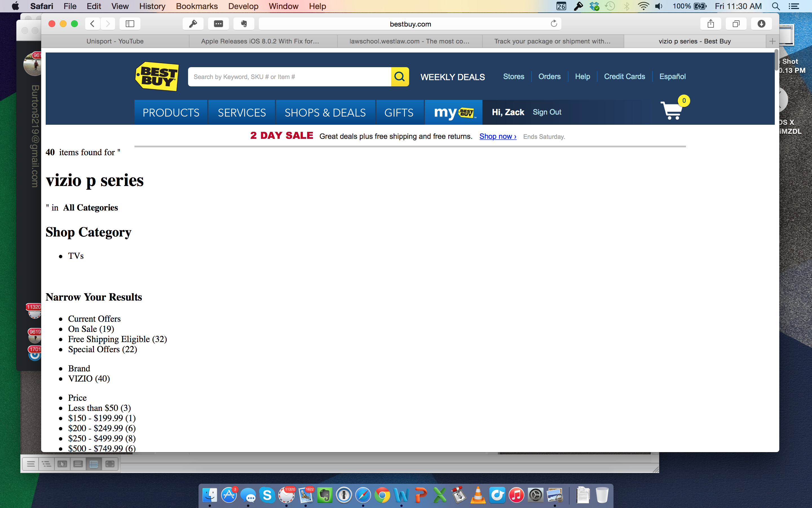Filter by brand VIZIO (40)
The width and height of the screenshot is (812, 508).
[89, 379]
